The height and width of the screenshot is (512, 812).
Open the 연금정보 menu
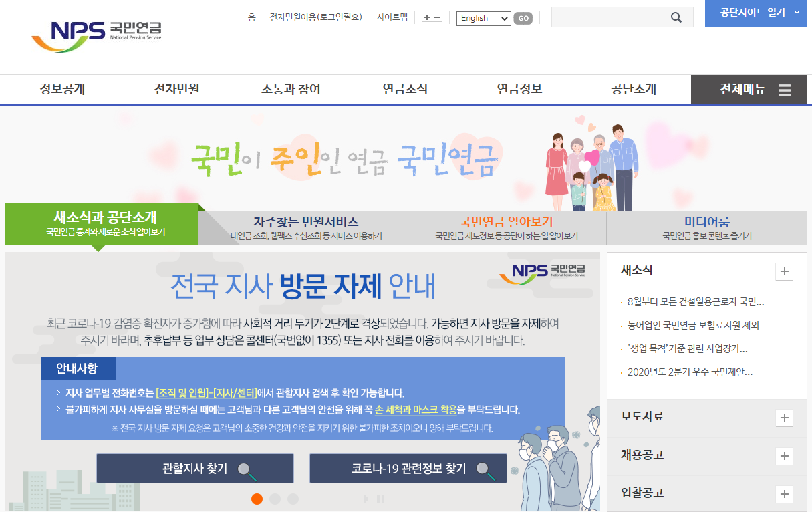520,90
